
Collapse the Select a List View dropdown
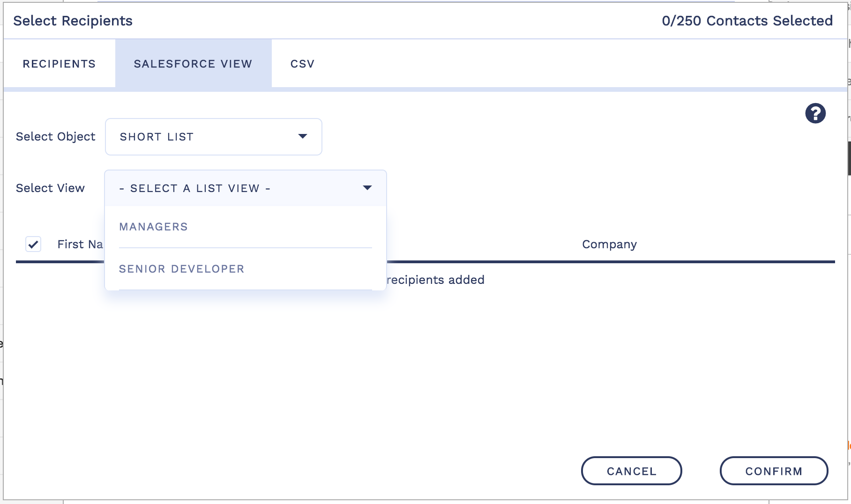click(x=245, y=188)
